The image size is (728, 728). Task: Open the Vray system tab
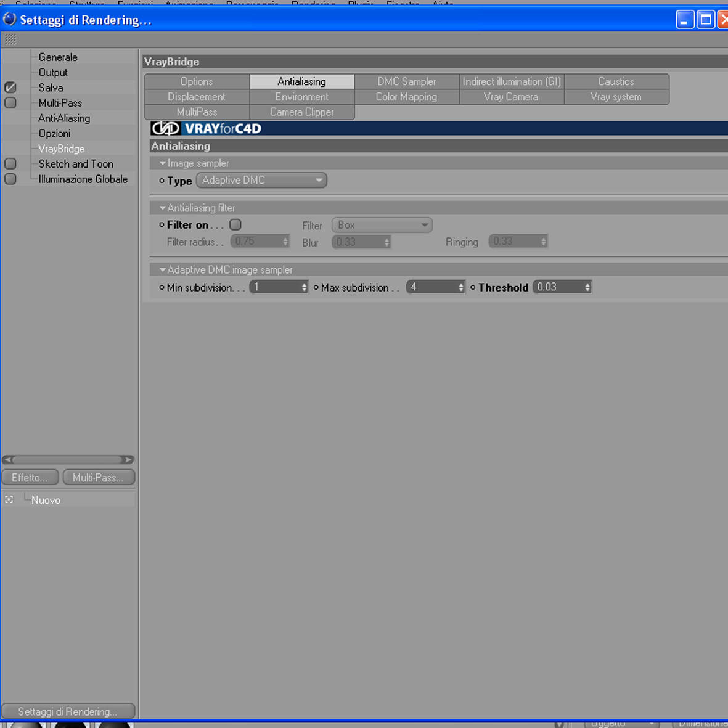(x=616, y=97)
